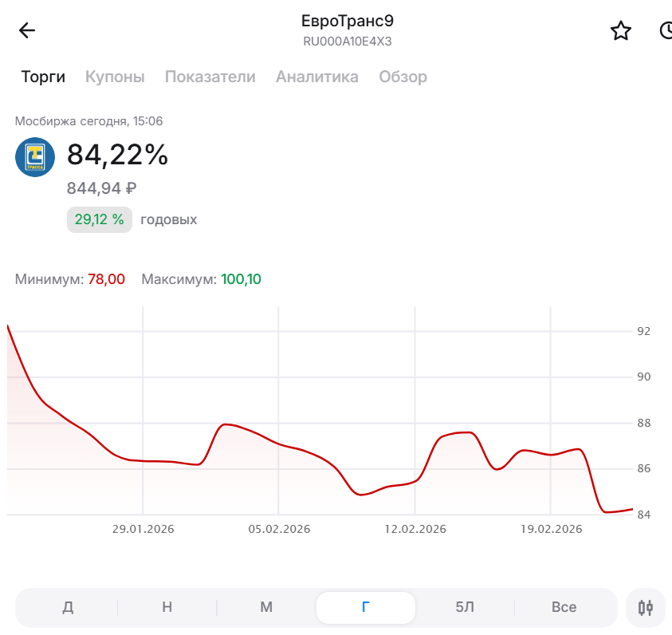Viewport: 672px width, 635px height.
Task: Click the 84,22% price value
Action: 117,155
